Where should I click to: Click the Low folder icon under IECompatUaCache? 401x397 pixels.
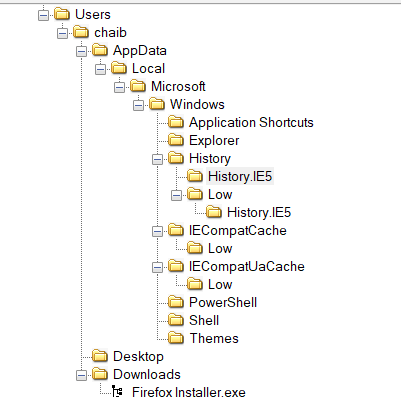[195, 284]
